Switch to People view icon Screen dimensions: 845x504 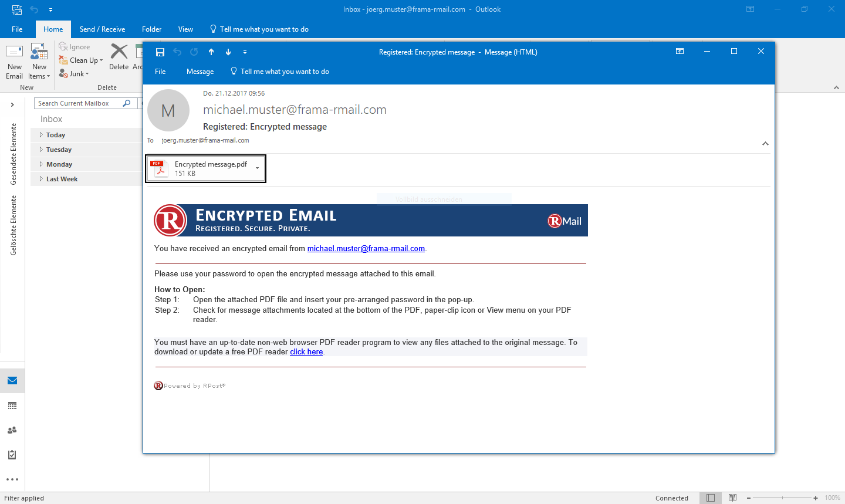pos(12,430)
